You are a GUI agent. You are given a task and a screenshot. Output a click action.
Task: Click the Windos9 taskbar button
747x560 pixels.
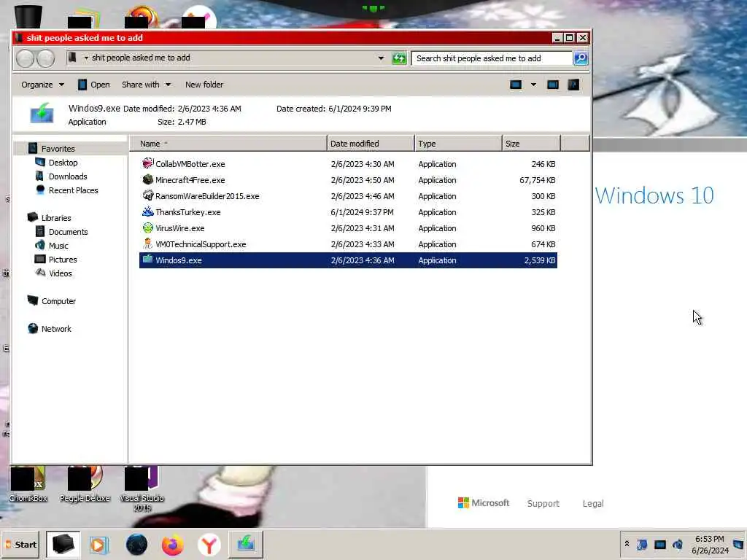[x=246, y=544]
